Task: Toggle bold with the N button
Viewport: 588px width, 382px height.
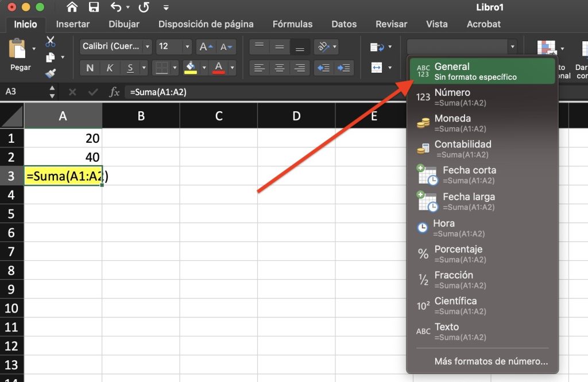Action: (x=90, y=68)
